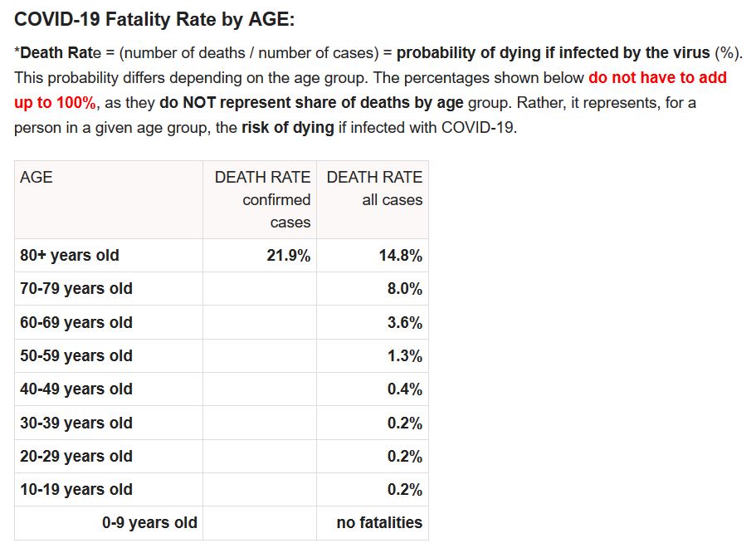Select the AGE column header
Image resolution: width=756 pixels, height=553 pixels.
37,177
